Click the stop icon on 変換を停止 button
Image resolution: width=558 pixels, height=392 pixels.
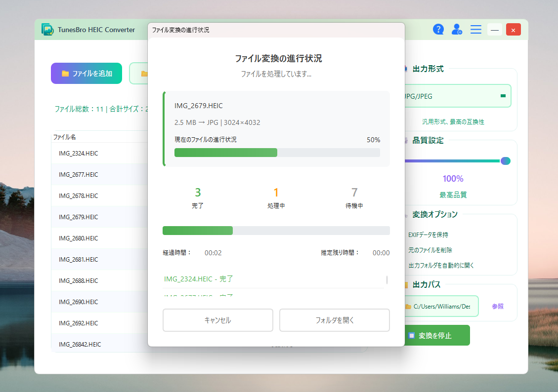[411, 336]
